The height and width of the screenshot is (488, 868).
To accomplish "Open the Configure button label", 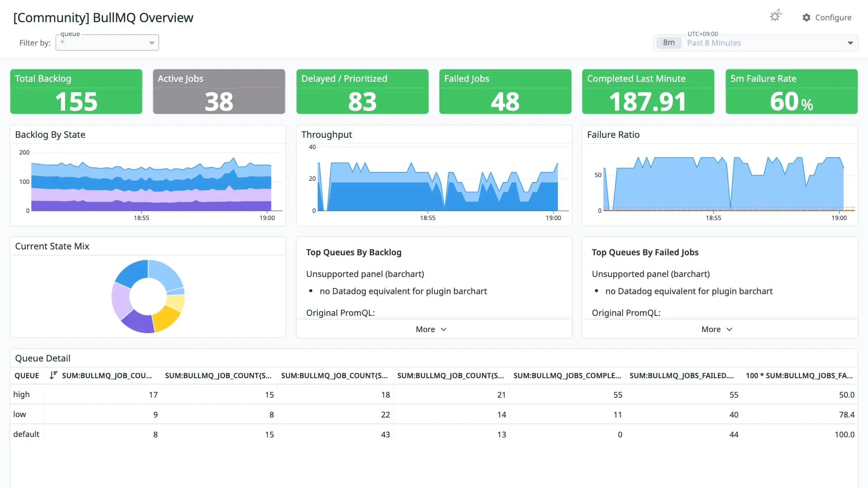I will click(x=833, y=18).
